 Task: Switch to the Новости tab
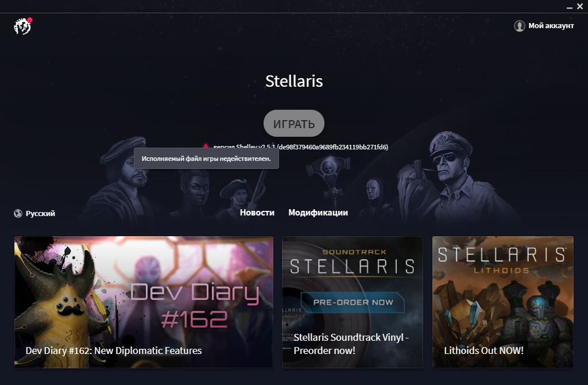(x=257, y=213)
